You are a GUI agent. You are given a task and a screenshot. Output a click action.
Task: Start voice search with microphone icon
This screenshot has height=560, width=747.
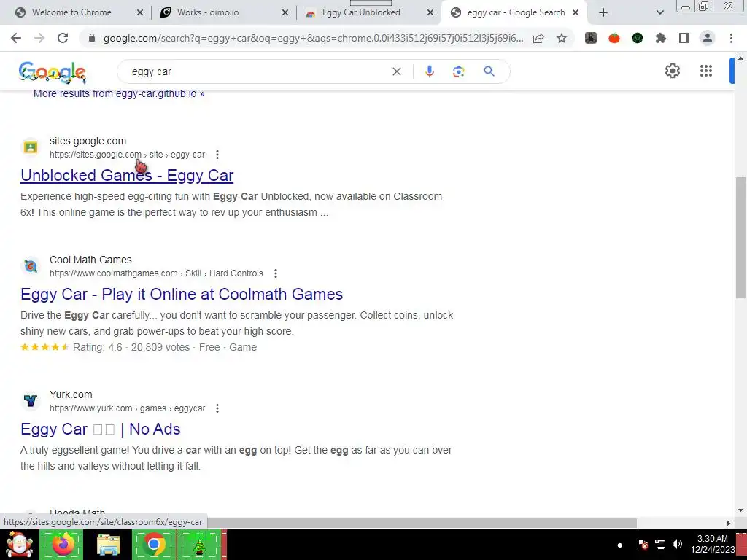point(429,71)
